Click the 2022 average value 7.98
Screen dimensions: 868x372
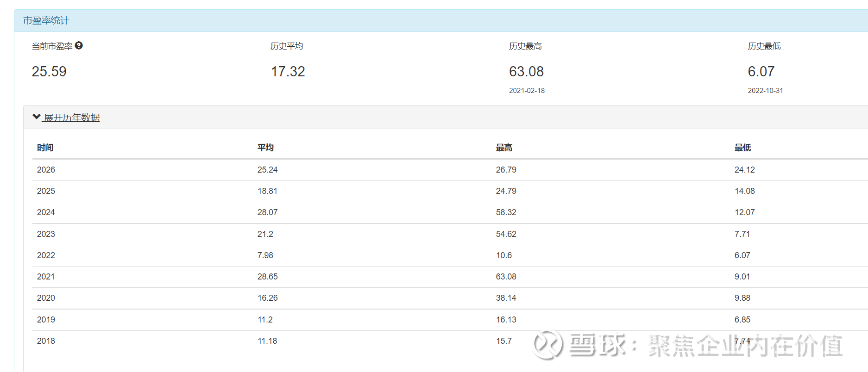[265, 255]
